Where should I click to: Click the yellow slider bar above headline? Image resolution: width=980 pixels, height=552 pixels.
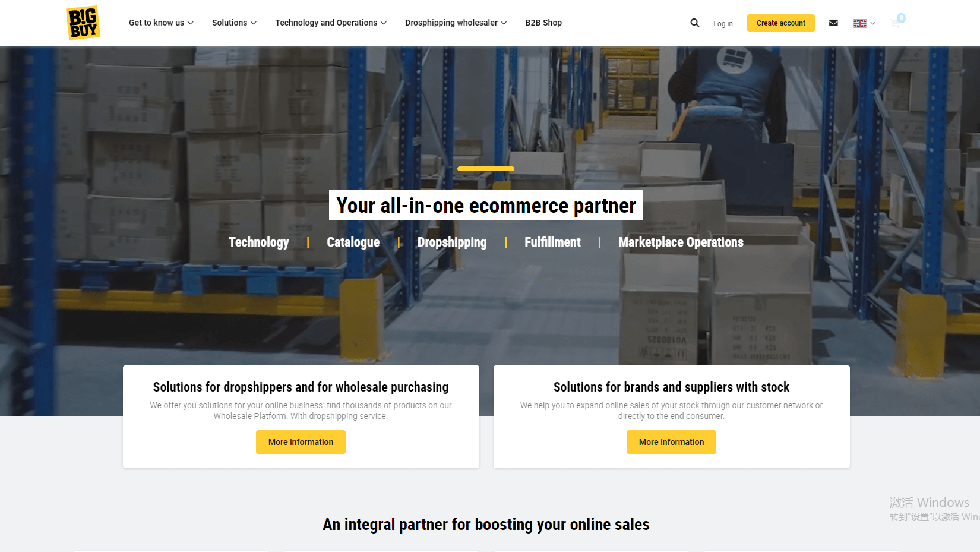point(486,169)
